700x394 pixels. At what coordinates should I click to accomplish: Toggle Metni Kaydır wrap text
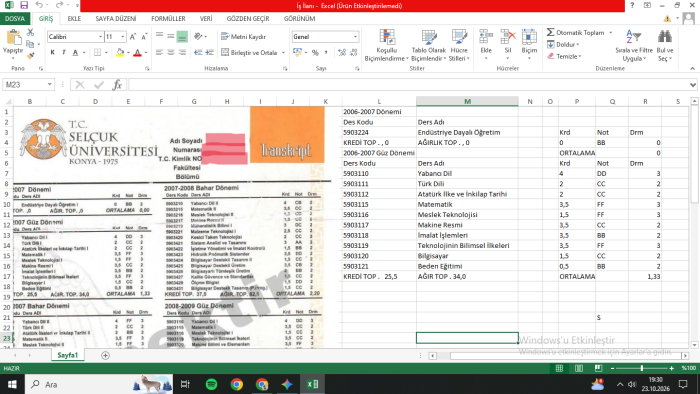click(x=243, y=37)
